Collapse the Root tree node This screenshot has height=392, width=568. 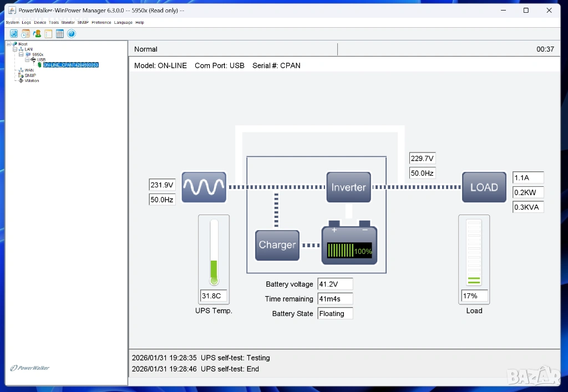[x=9, y=44]
